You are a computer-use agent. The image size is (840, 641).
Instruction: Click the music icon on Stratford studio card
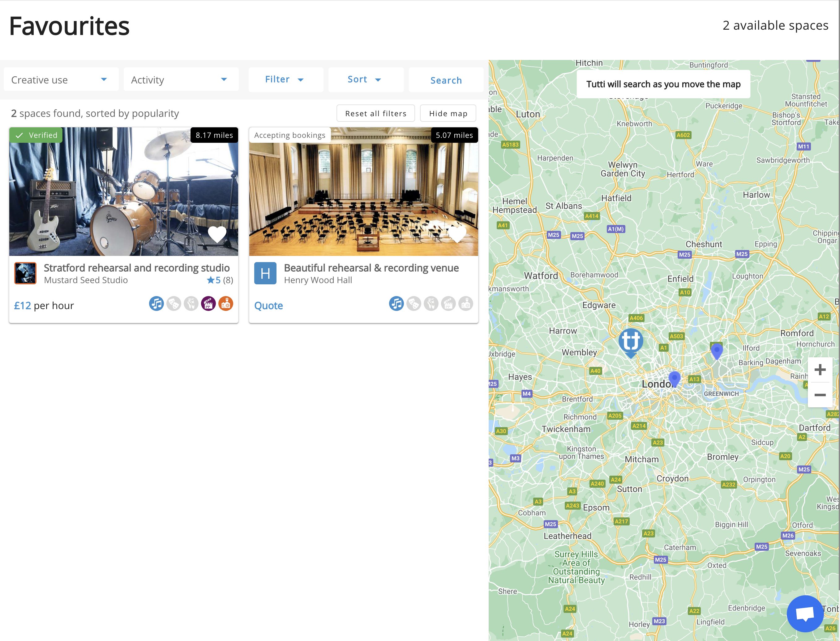coord(156,304)
